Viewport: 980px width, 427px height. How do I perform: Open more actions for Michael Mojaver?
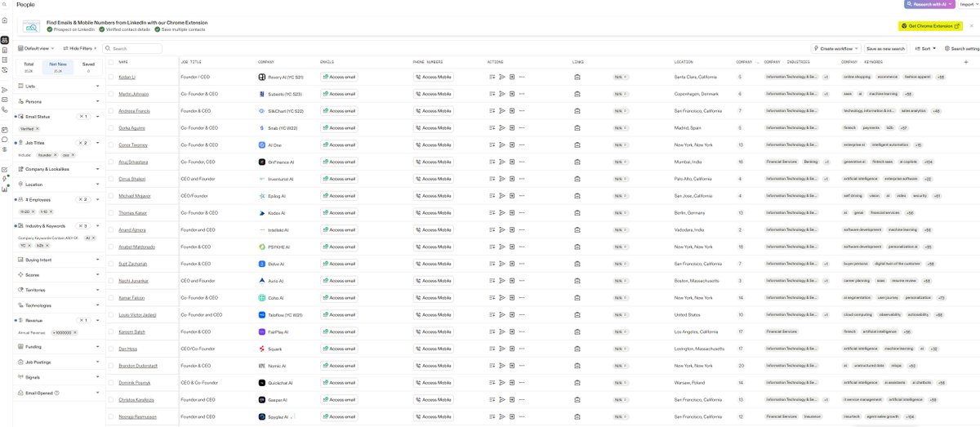(522, 196)
